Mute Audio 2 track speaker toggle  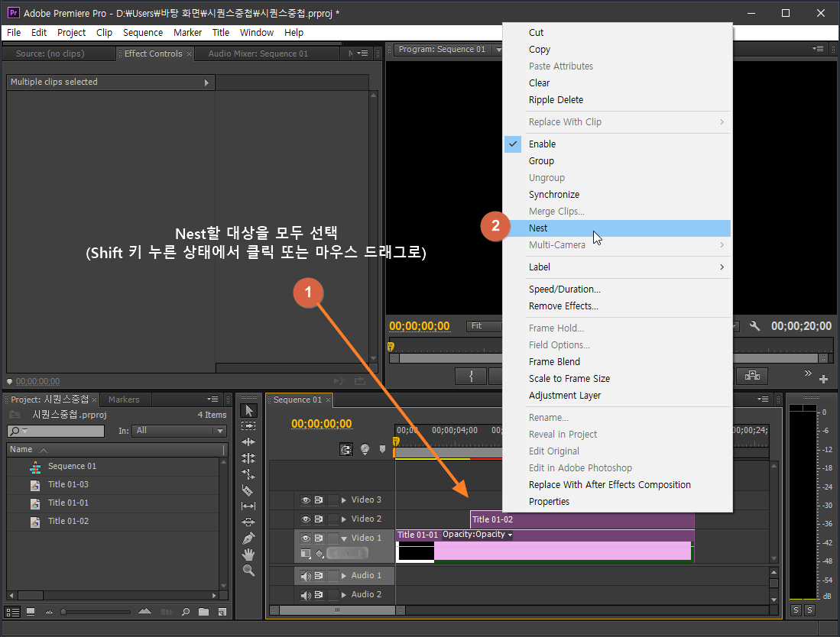click(306, 595)
